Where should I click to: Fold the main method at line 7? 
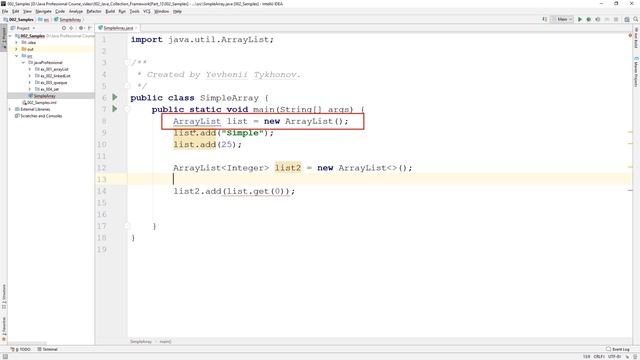(127, 109)
